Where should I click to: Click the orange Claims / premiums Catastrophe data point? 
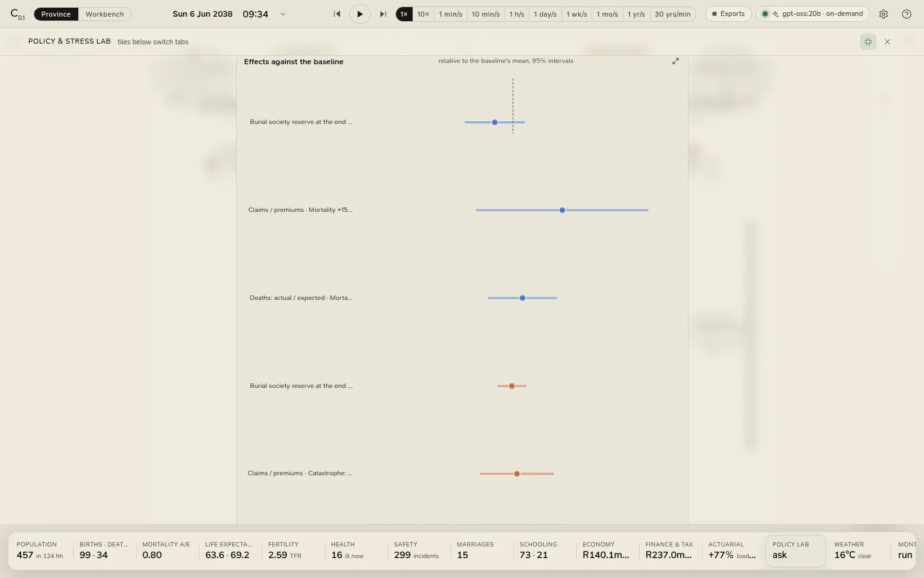517,474
